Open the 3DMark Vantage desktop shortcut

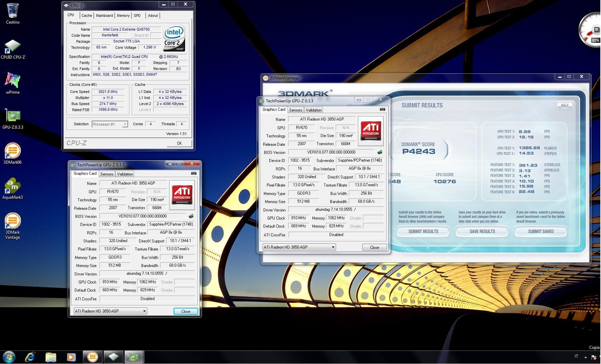pos(12,226)
